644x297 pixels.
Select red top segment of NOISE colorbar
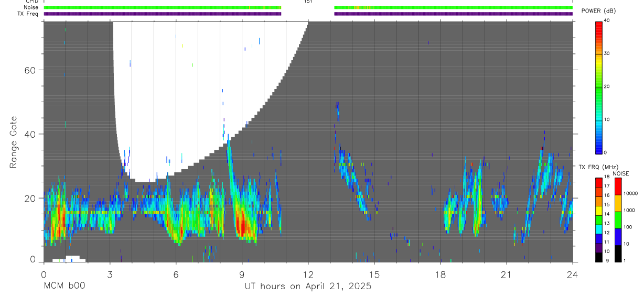tap(618, 186)
